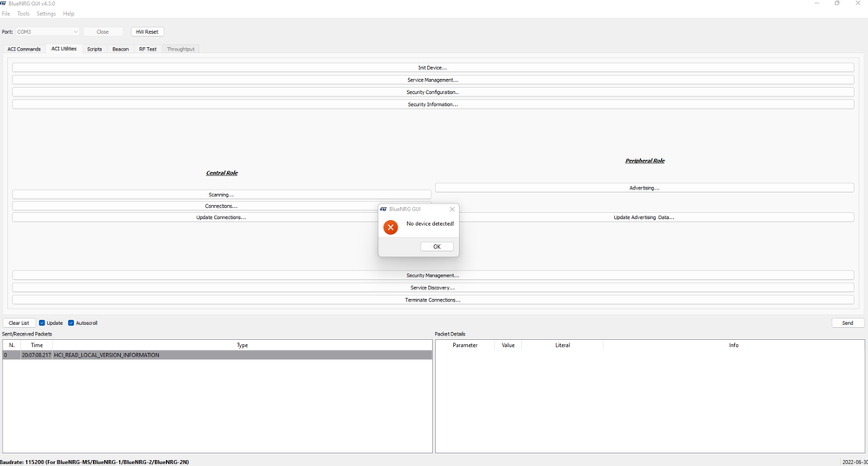Click Terminate Connections... button
Screen dimensions: 868x466
433,300
